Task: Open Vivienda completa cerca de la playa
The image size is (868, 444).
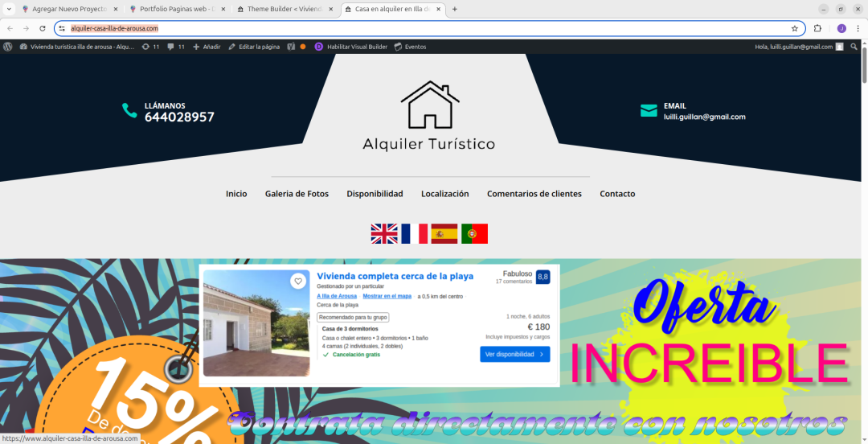Action: (395, 276)
